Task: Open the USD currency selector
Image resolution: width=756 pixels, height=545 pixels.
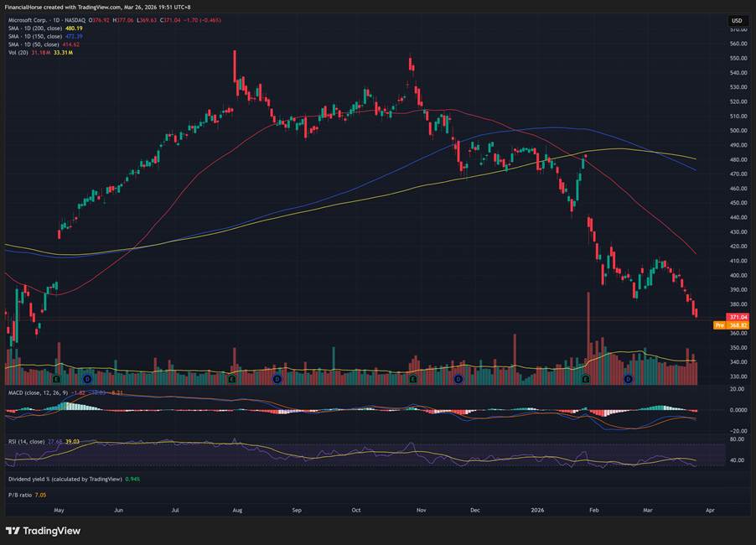Action: 737,20
